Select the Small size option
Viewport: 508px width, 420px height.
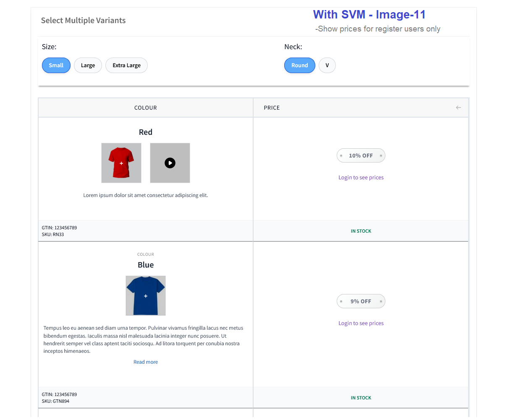[x=56, y=66]
